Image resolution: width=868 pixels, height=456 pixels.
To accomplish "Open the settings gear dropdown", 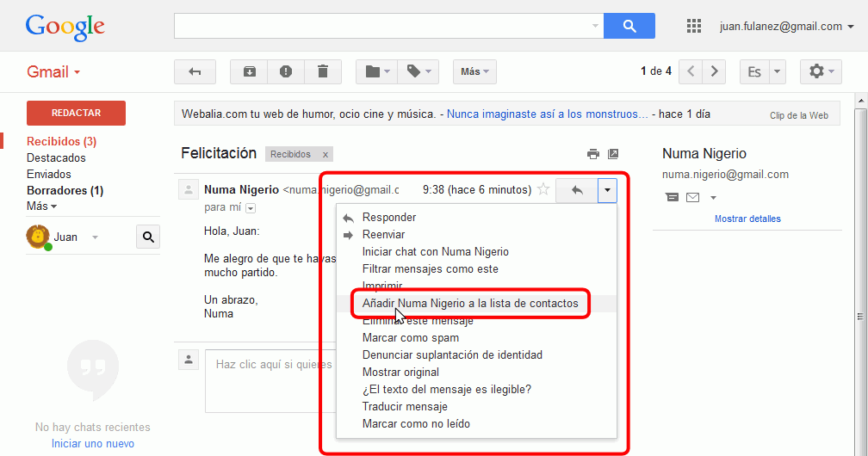I will [x=820, y=71].
